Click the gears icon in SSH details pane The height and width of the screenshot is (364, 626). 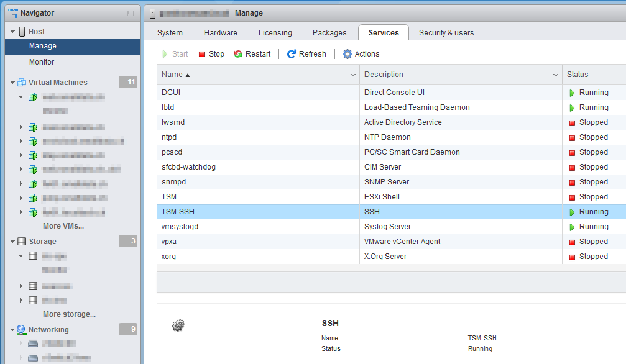(178, 325)
